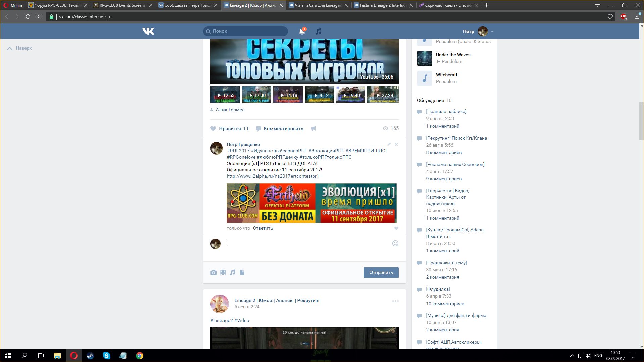Click Ответить under the comment

coord(263,228)
